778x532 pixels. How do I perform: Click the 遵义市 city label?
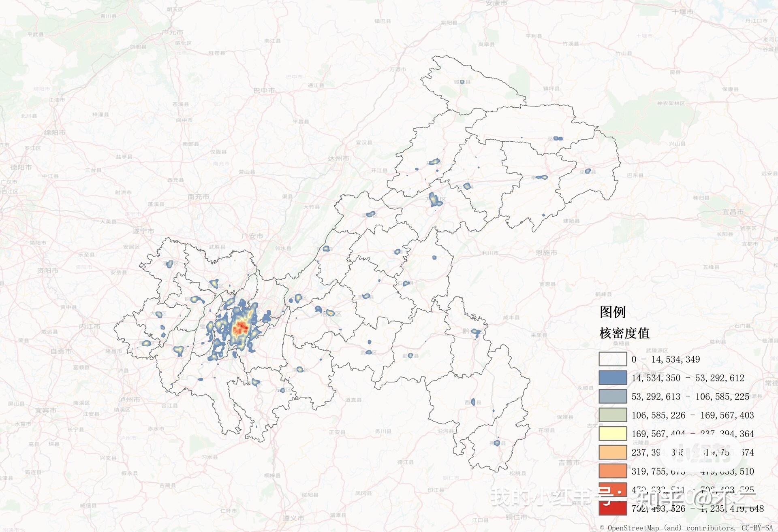293,518
